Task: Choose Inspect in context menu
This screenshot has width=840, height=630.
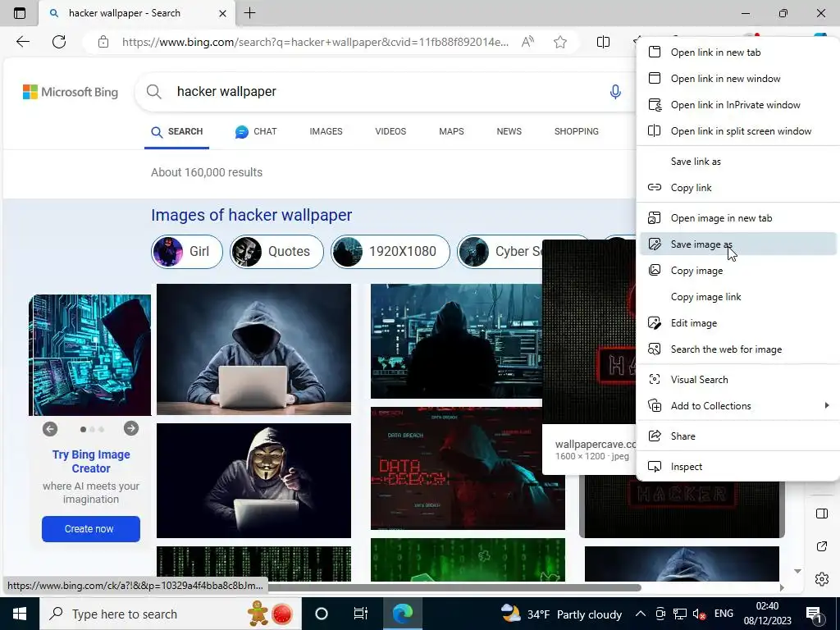Action: pyautogui.click(x=737, y=467)
